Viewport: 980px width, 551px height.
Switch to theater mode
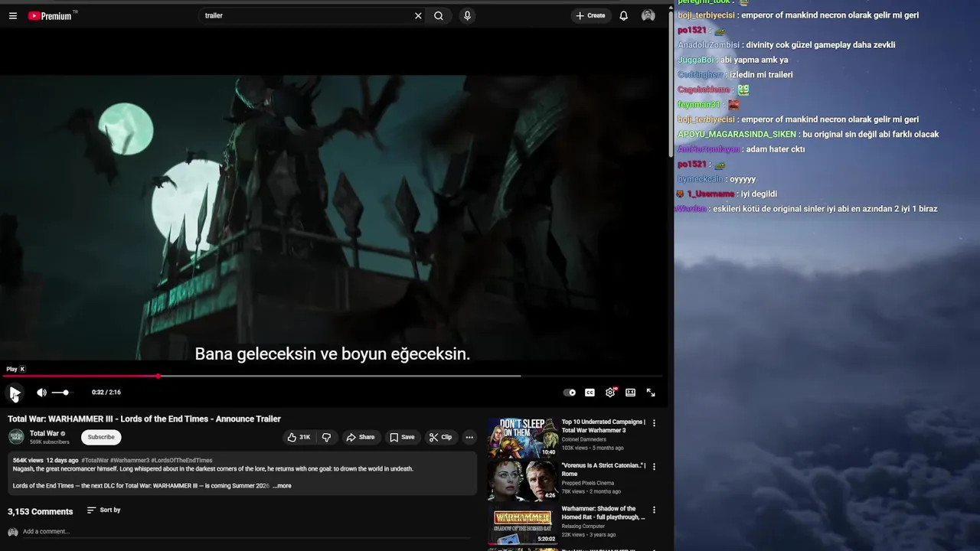click(x=630, y=393)
